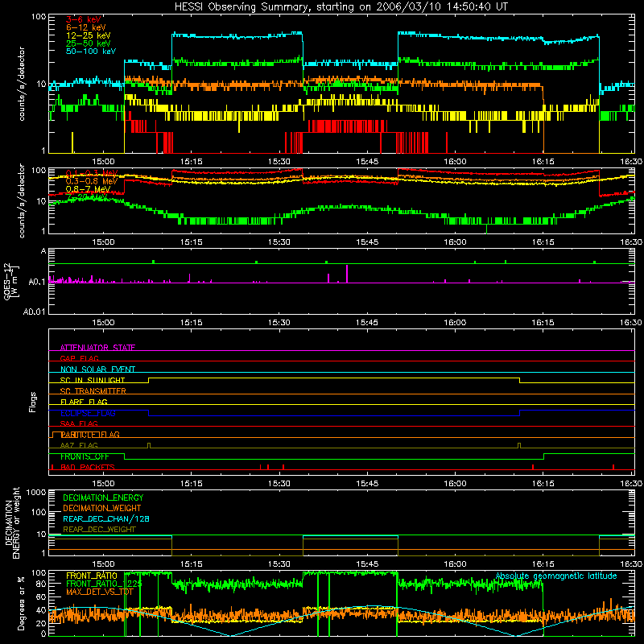This screenshot has height=644, width=644.
Task: Click 16:15 time label under Flags panel
Action: 543,484
